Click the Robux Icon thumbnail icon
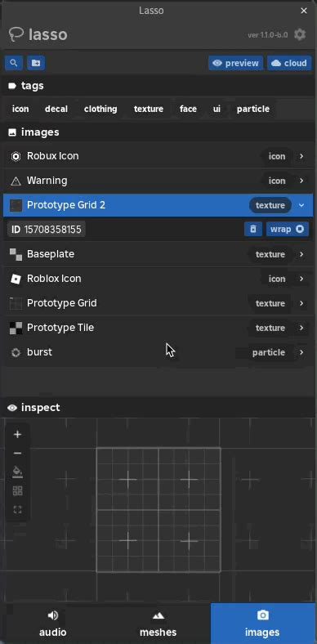 (16, 156)
